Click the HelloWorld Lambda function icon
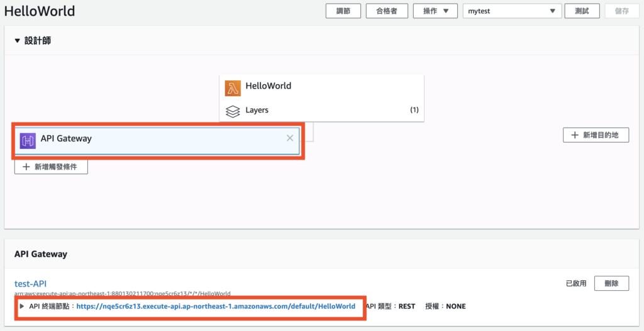644x331 pixels. [233, 88]
